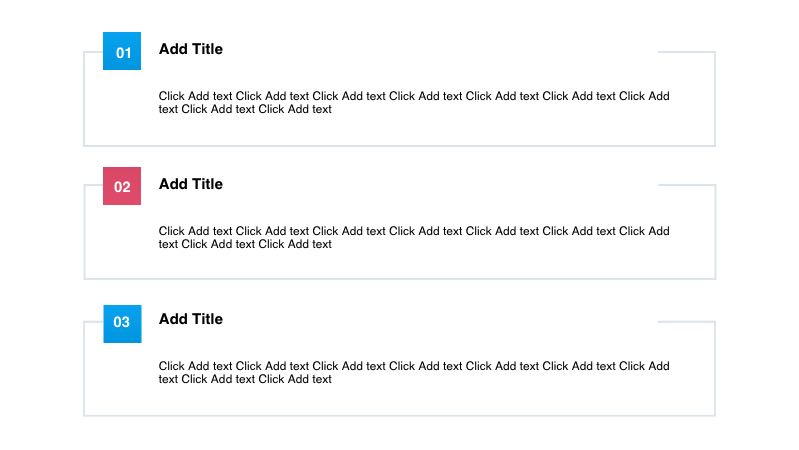
Task: Select the Add Title heading beside 03
Action: [191, 319]
